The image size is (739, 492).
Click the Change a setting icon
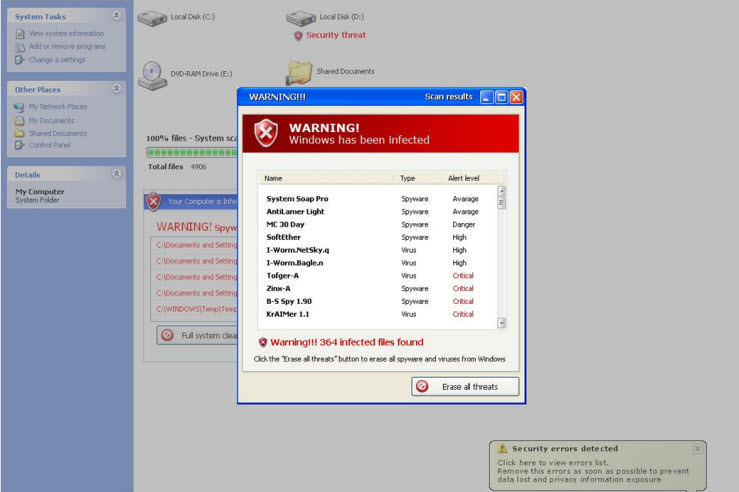click(x=19, y=60)
